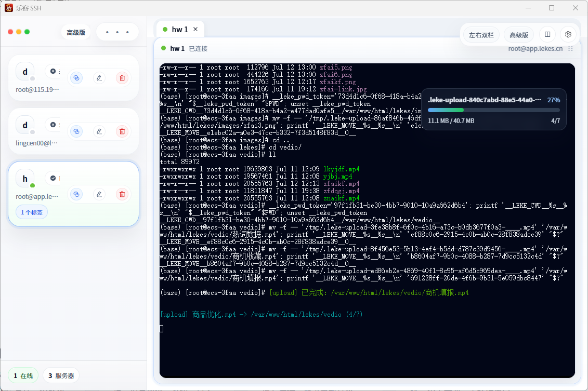Click zfai-link.jpg in the terminal listing
Screen dimensions: 588x391
[343, 89]
